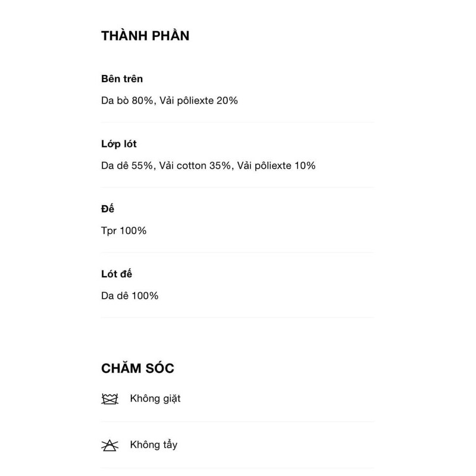
Task: Click the do-not-wash icon
Action: click(x=109, y=399)
